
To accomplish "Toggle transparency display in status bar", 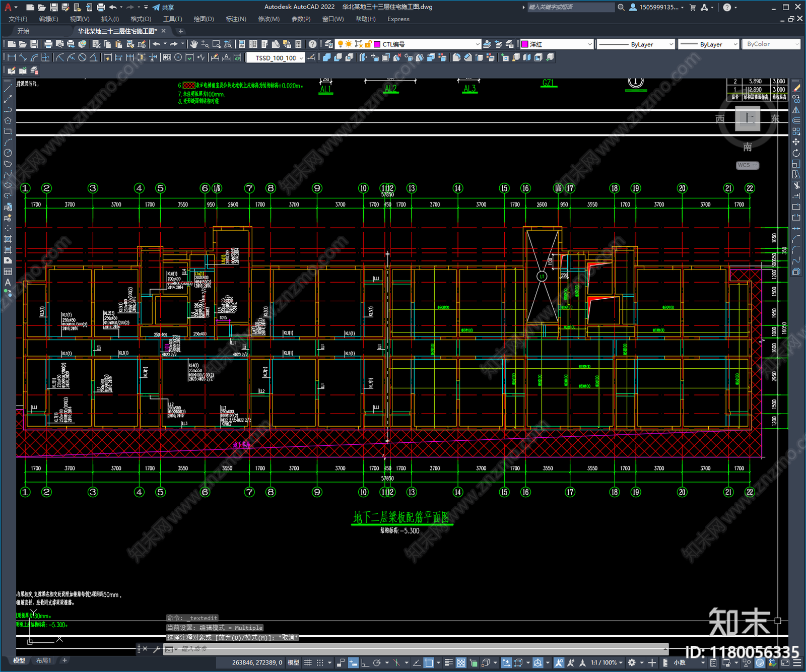I will click(x=461, y=662).
